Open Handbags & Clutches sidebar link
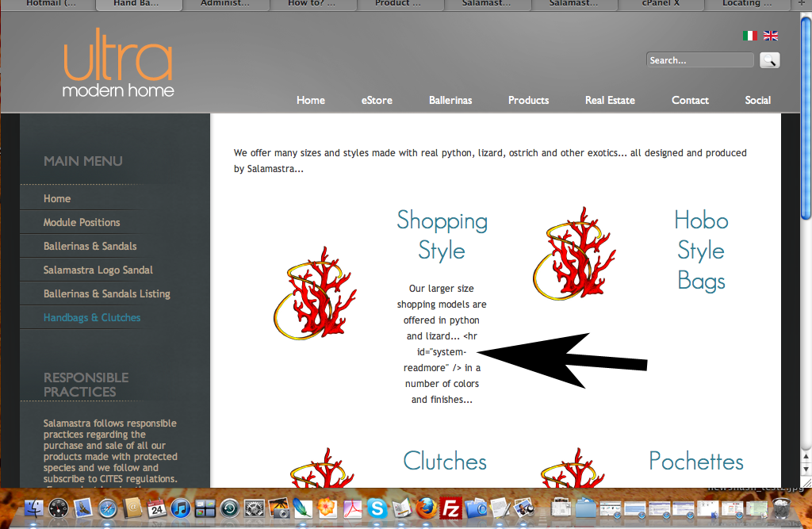The height and width of the screenshot is (529, 812). tap(92, 317)
